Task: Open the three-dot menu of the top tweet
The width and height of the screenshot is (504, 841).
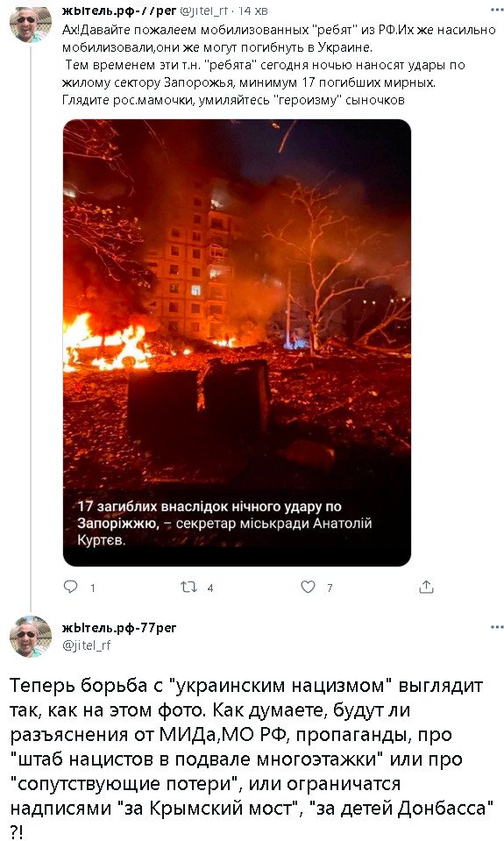Action: click(x=496, y=11)
